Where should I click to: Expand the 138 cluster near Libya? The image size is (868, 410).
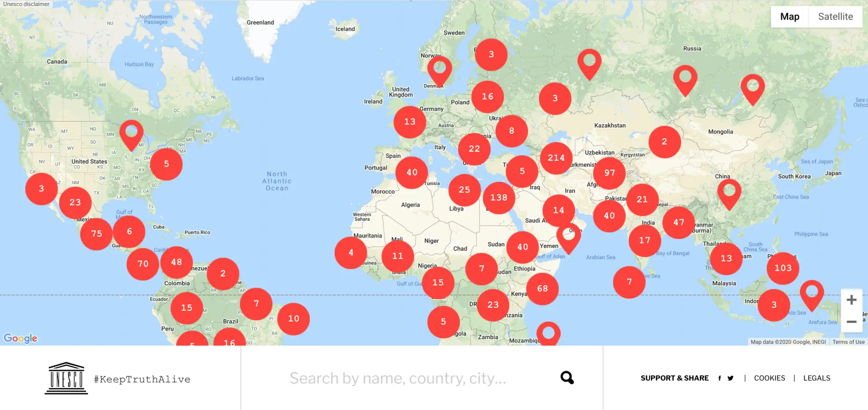[499, 198]
